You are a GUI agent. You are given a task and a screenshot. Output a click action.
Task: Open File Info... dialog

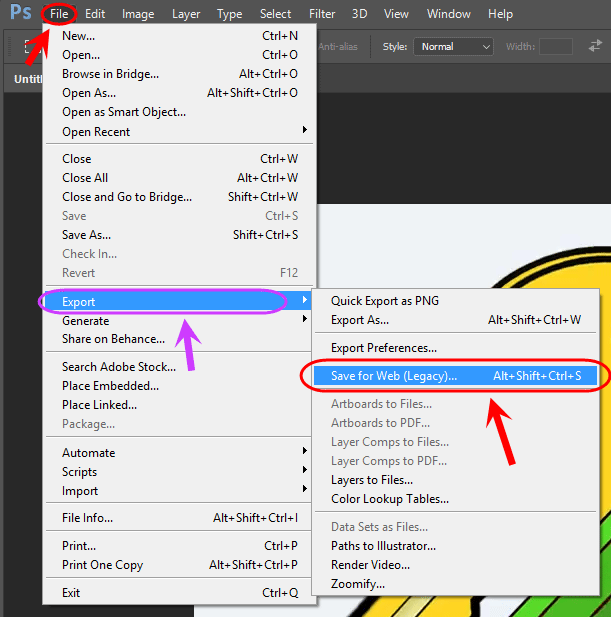point(180,518)
